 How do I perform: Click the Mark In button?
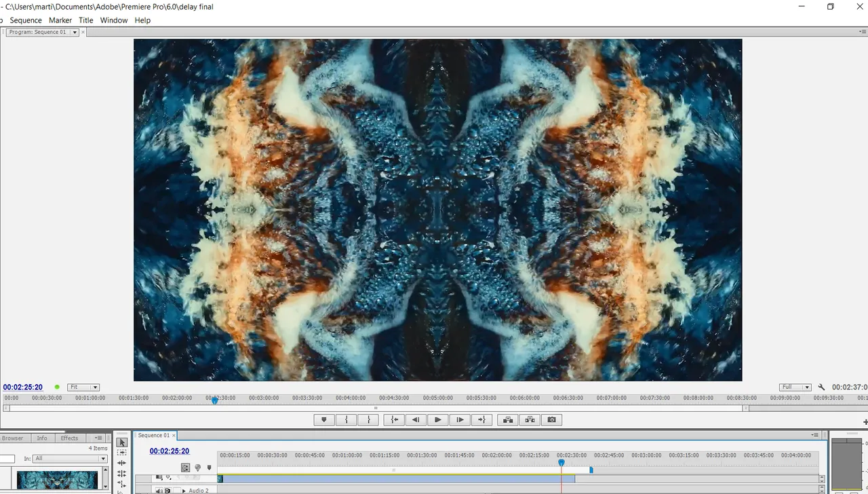(347, 420)
